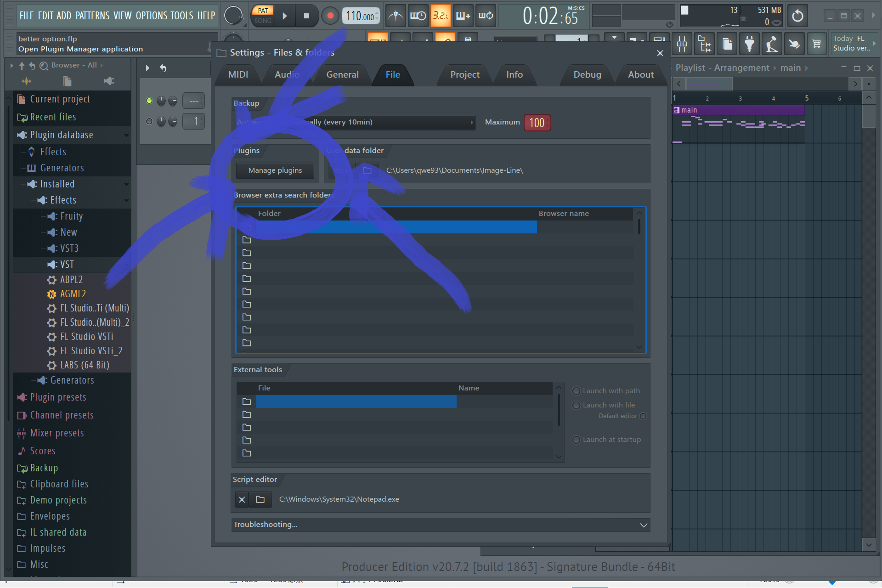Viewport: 882px width, 588px height.
Task: Enable Launch at startup option
Action: (576, 440)
